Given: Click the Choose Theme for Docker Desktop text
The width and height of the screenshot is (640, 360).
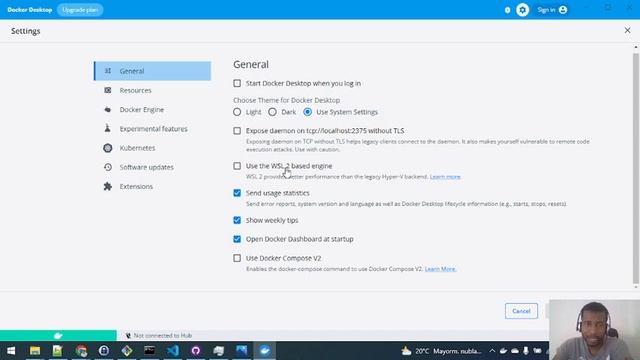Looking at the screenshot, I should tap(287, 100).
